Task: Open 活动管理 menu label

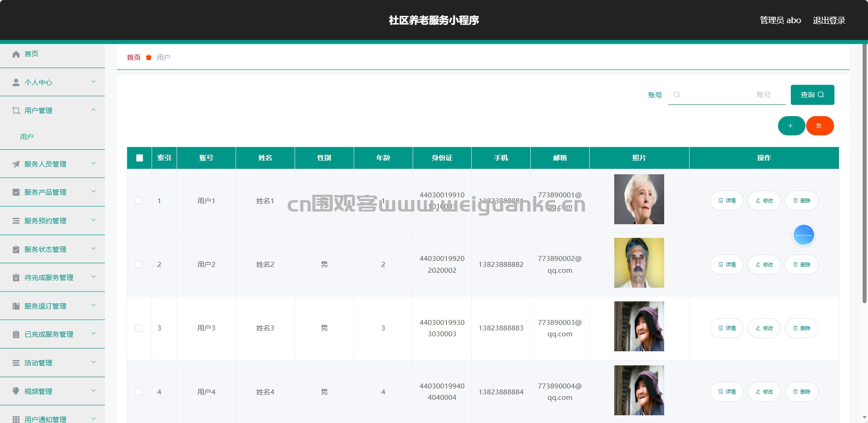Action: tap(38, 363)
